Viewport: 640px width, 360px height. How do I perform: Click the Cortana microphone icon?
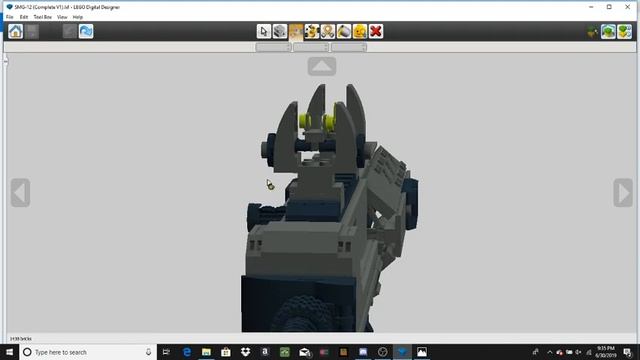point(148,352)
